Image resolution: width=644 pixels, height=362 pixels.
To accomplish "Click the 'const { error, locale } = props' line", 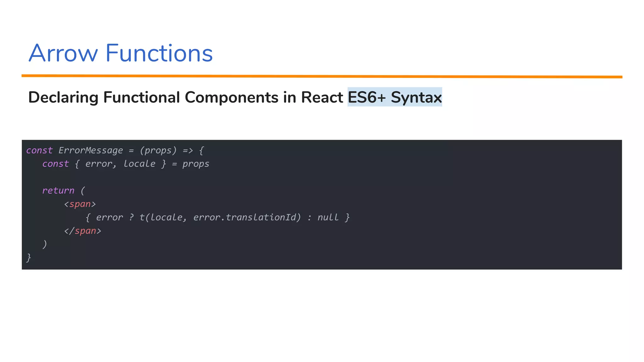I will coord(126,164).
